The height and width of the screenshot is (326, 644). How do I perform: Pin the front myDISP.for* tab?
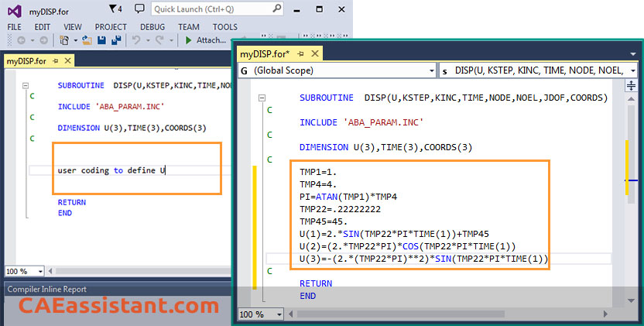coord(300,54)
